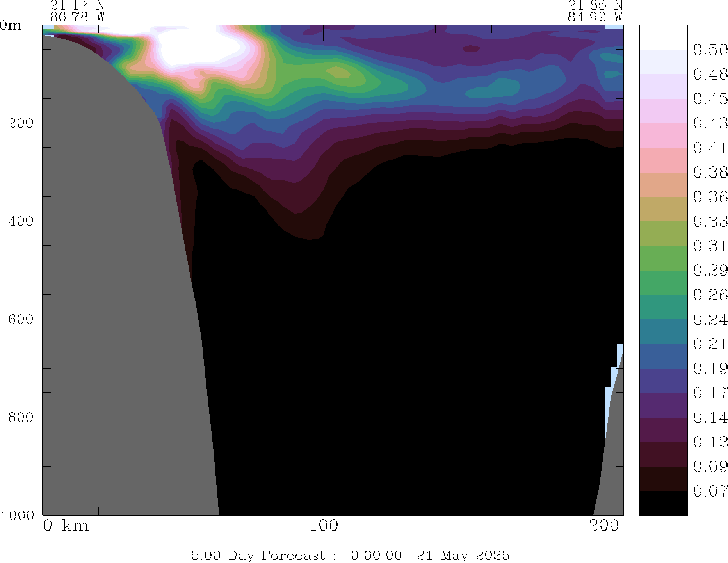Screen dimensions: 728x563
Task: Select the blue swatch between 0.19 and 0.21
Action: click(x=663, y=356)
